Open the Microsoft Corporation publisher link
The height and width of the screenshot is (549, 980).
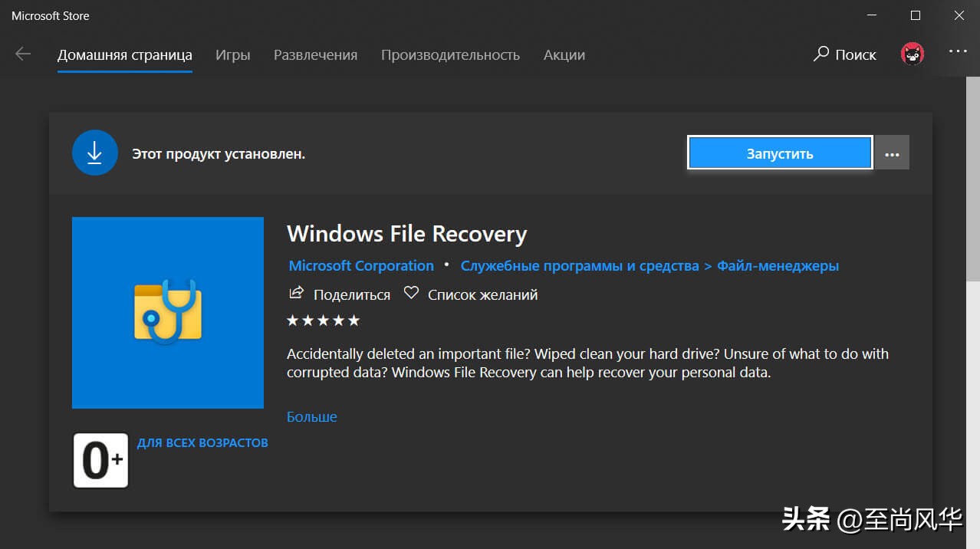pos(361,265)
